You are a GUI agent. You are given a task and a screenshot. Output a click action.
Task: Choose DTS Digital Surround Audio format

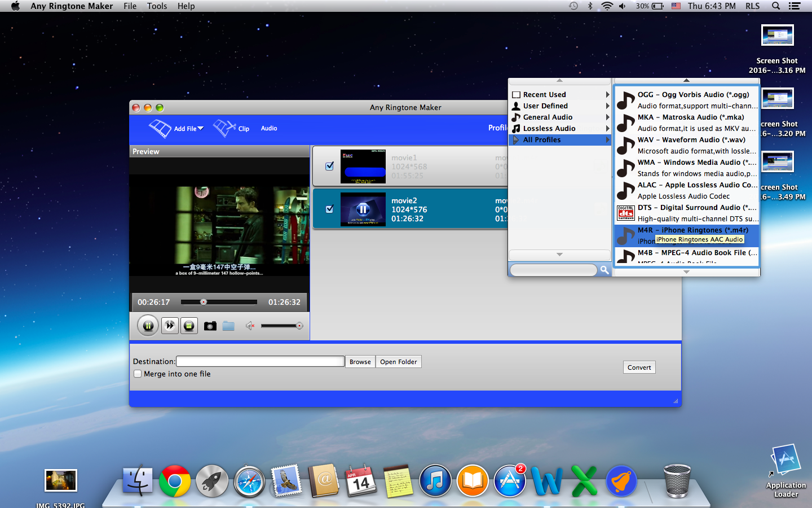point(687,213)
